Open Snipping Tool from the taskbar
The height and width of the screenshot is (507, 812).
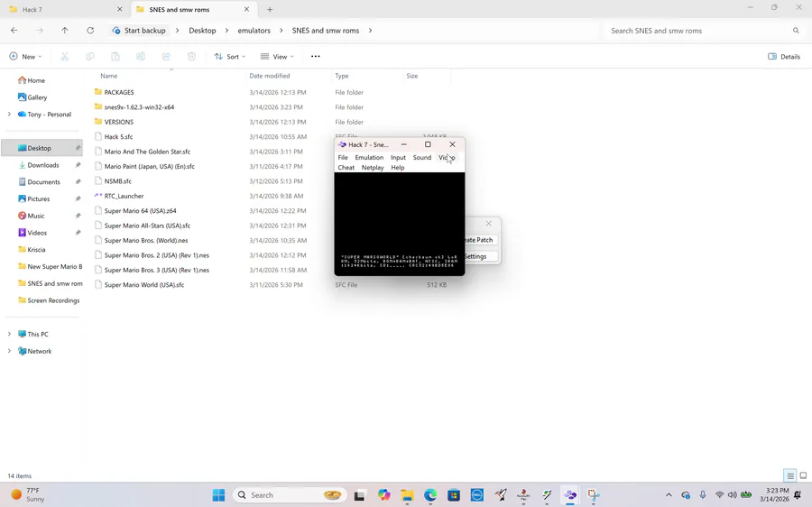tap(594, 495)
